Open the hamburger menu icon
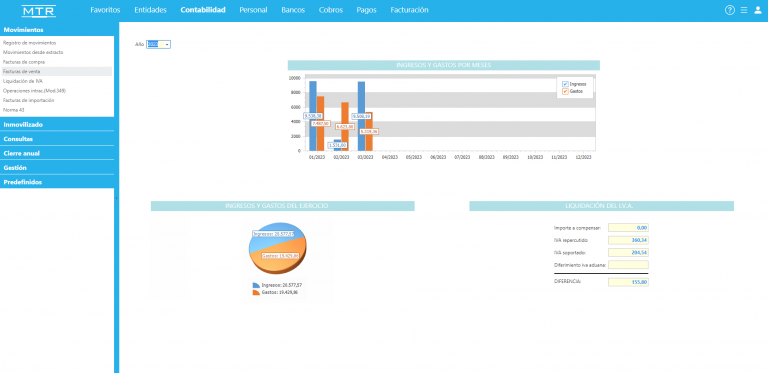This screenshot has height=373, width=768. 744,10
